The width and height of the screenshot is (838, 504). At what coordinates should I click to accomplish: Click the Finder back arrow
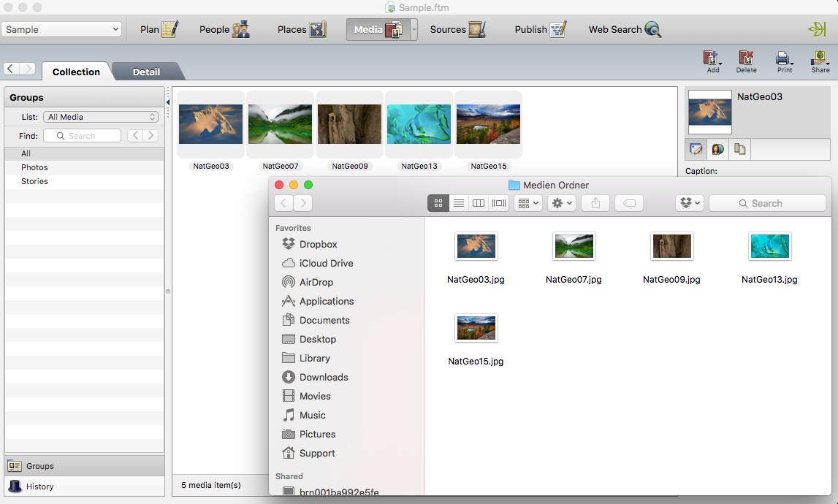click(x=283, y=203)
